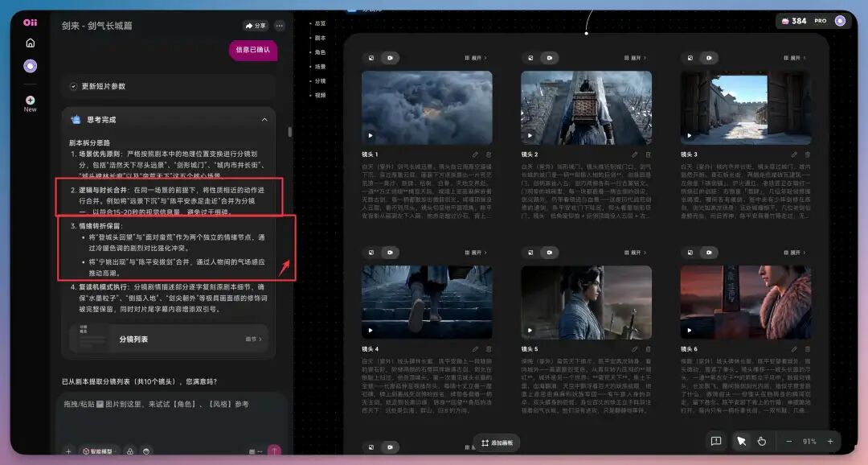Viewport: 868px width, 465px height.
Task: Expand 展开 on 镜头 3 card
Action: 795,58
